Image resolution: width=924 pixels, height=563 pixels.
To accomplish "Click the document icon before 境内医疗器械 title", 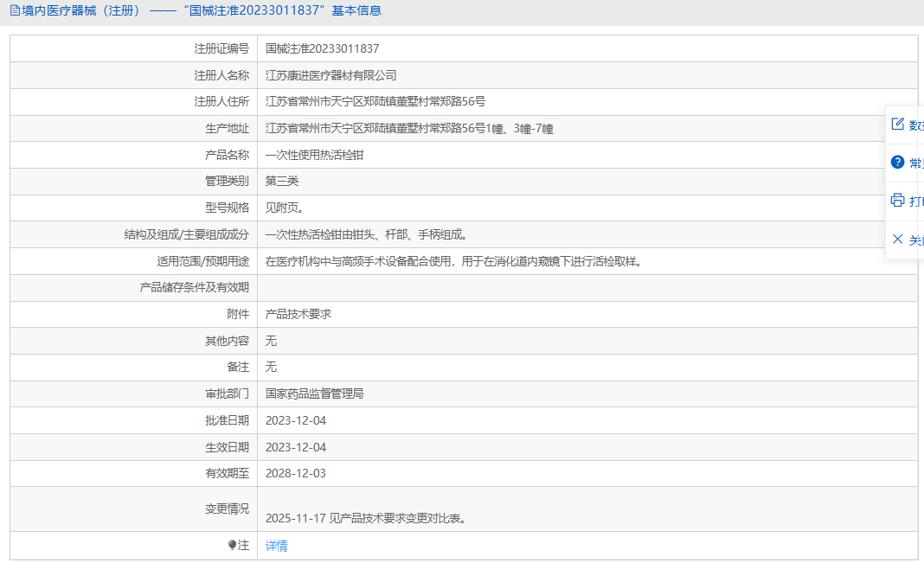I will tap(15, 11).
